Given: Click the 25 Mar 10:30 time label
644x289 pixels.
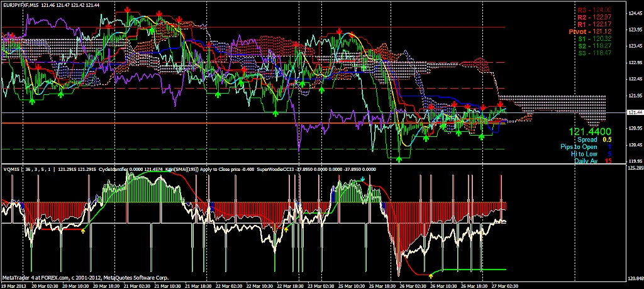Looking at the screenshot, I should pyautogui.click(x=352, y=285).
